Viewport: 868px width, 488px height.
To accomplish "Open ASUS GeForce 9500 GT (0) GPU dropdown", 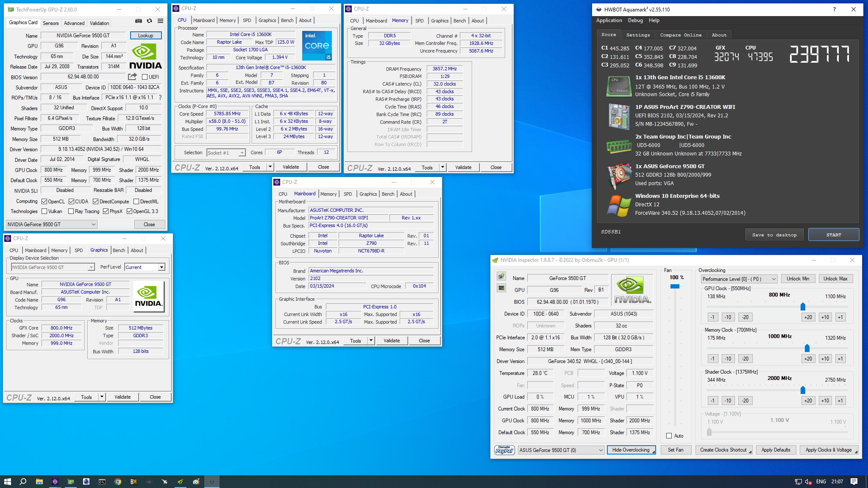I will click(x=561, y=450).
